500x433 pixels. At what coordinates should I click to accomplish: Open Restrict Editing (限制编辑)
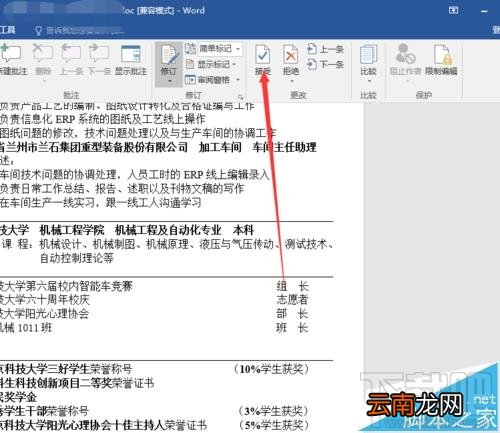click(441, 59)
